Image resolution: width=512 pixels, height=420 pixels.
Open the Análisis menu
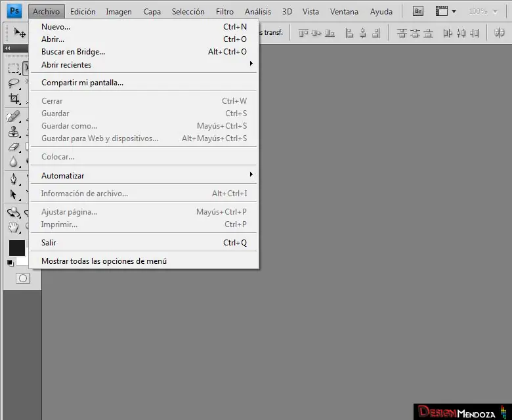pyautogui.click(x=258, y=11)
